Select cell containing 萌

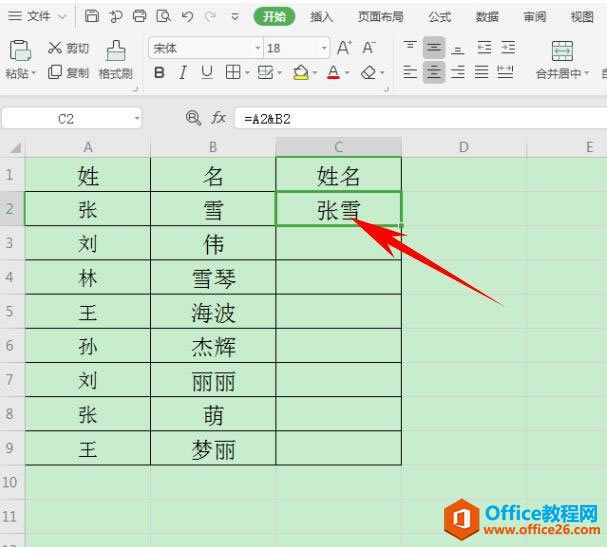click(213, 414)
